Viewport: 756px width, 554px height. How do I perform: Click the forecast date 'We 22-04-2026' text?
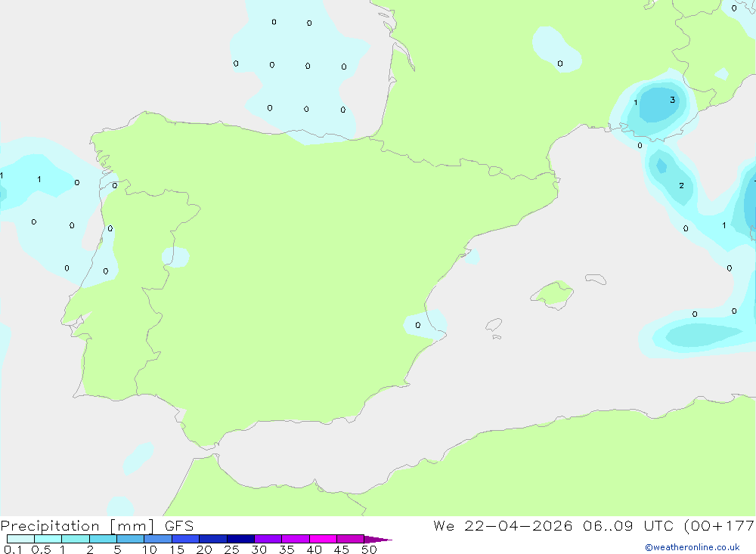tap(503, 526)
